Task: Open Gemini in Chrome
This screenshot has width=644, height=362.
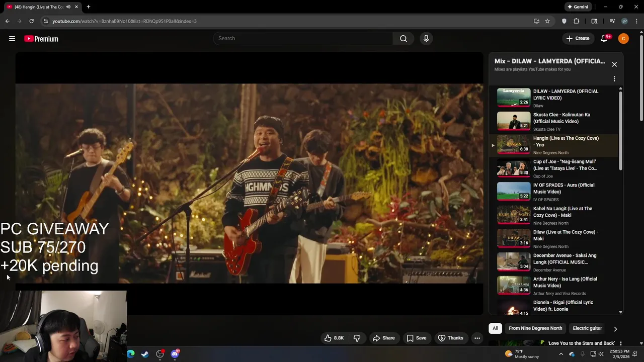Action: [578, 7]
